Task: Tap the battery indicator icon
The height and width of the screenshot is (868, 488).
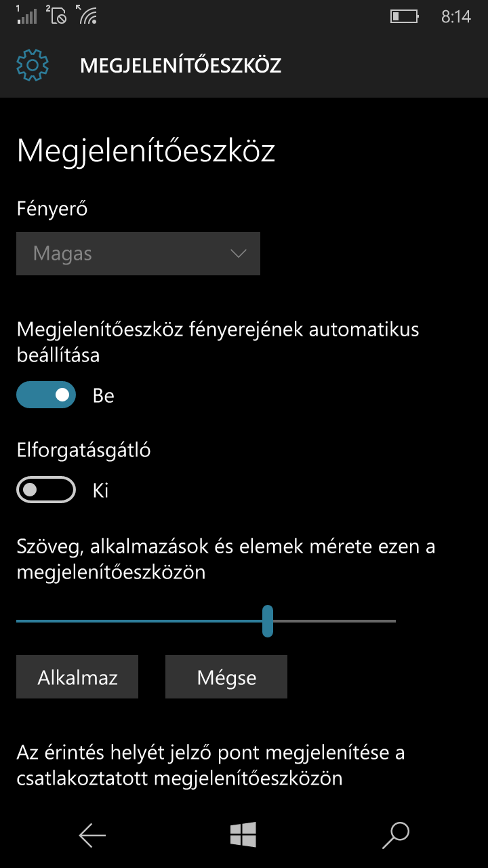Action: point(405,16)
